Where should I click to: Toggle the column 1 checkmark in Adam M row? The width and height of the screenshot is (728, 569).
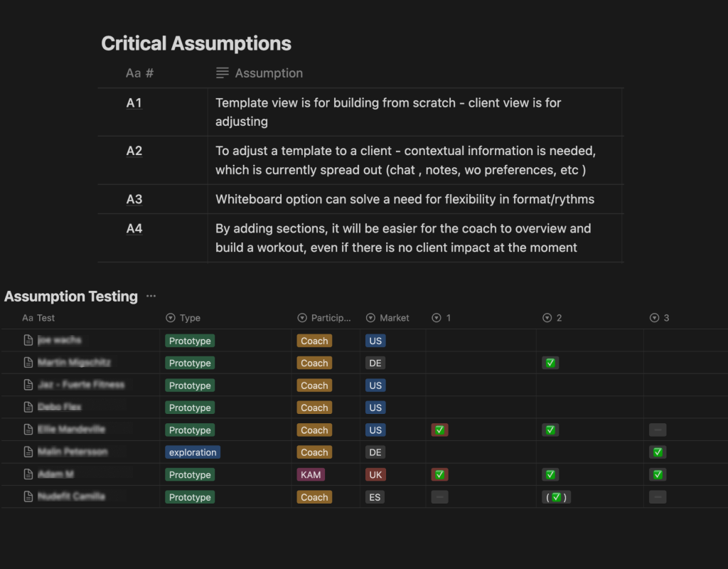439,474
